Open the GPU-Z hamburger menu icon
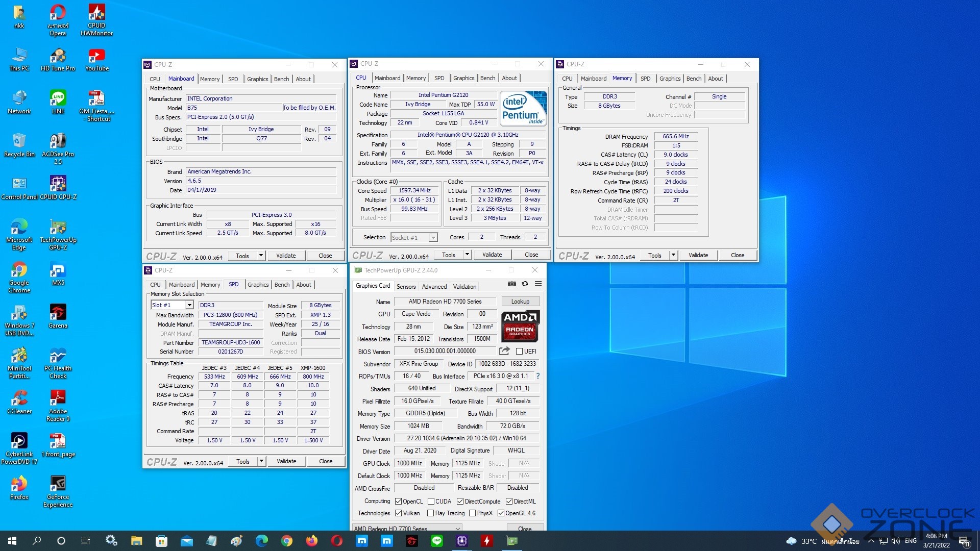 click(x=538, y=284)
